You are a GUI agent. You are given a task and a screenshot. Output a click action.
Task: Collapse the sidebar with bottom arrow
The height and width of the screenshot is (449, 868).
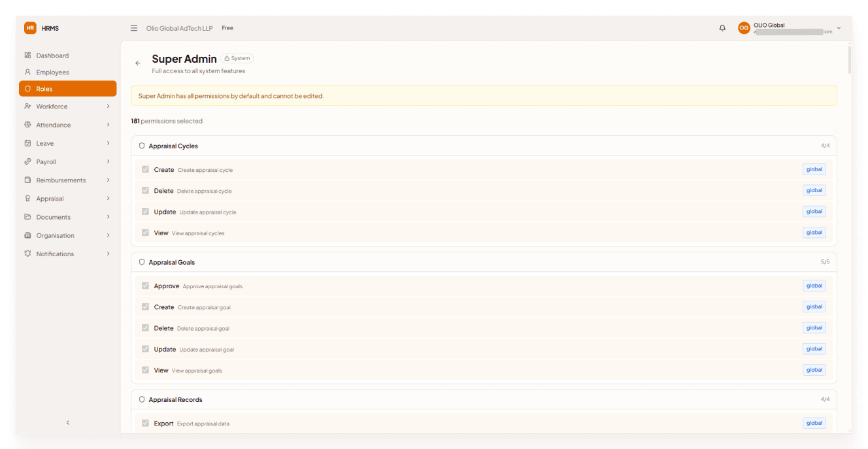tap(68, 423)
